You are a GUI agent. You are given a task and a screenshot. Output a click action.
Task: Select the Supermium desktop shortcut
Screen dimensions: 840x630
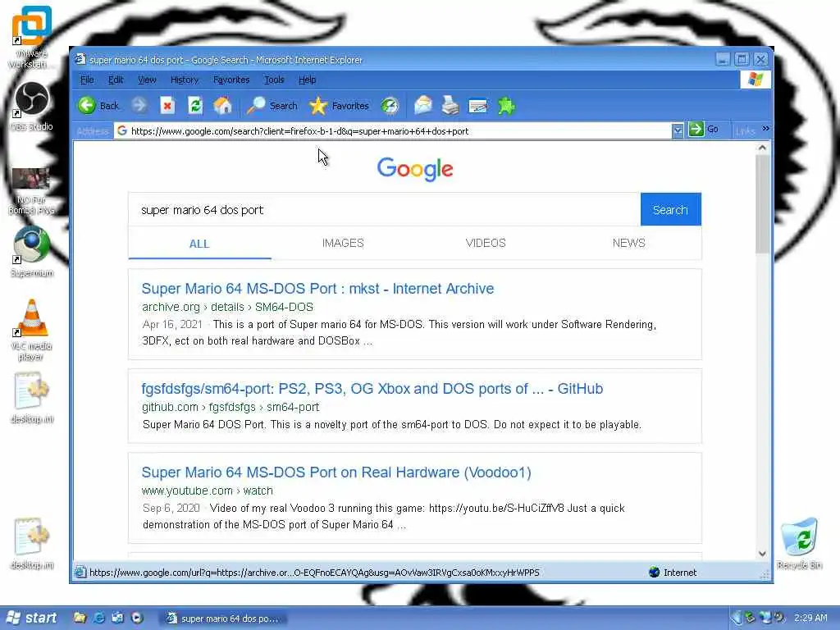[x=32, y=252]
